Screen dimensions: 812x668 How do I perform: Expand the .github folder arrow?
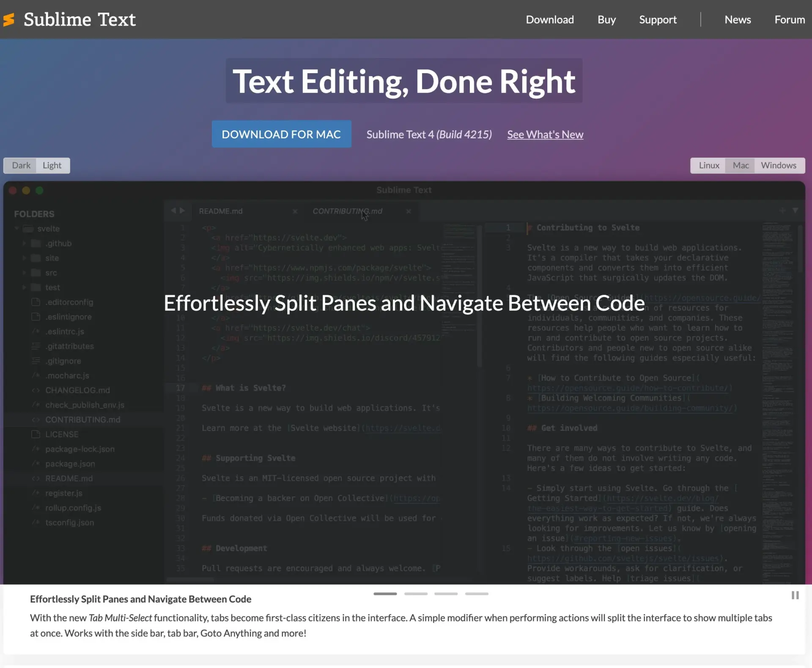pos(25,244)
